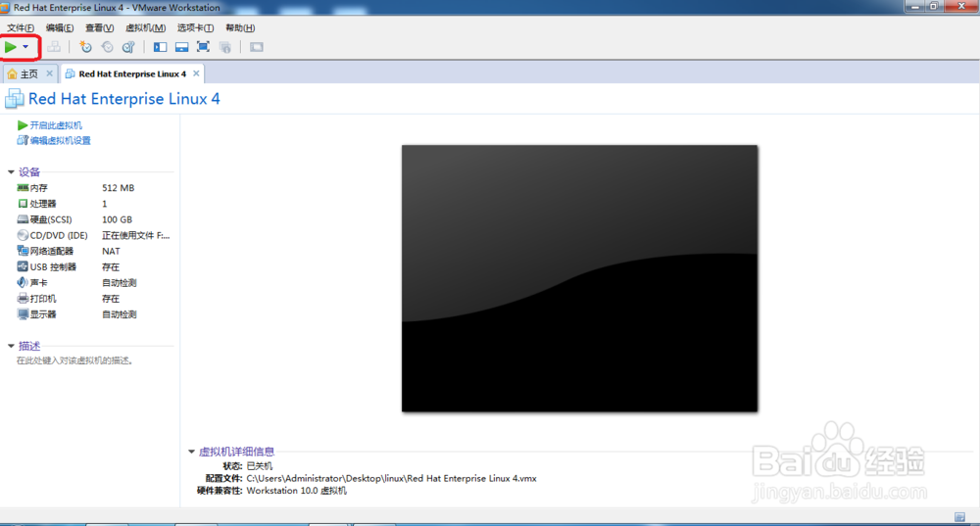
Task: Click the config file path ending in .vmx
Action: [391, 479]
